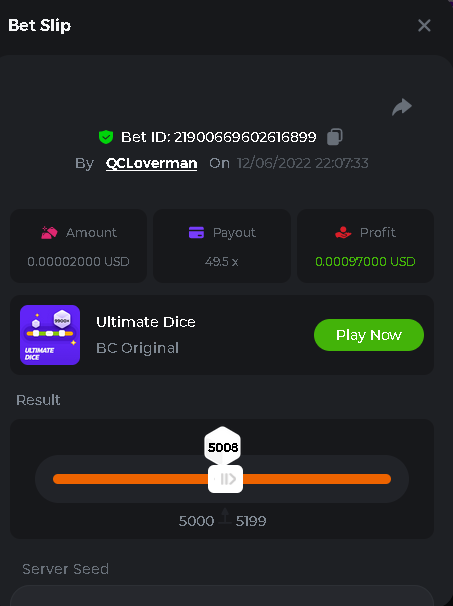Close the Bet Slip panel
Viewport: 453px width, 606px height.
pyautogui.click(x=424, y=26)
